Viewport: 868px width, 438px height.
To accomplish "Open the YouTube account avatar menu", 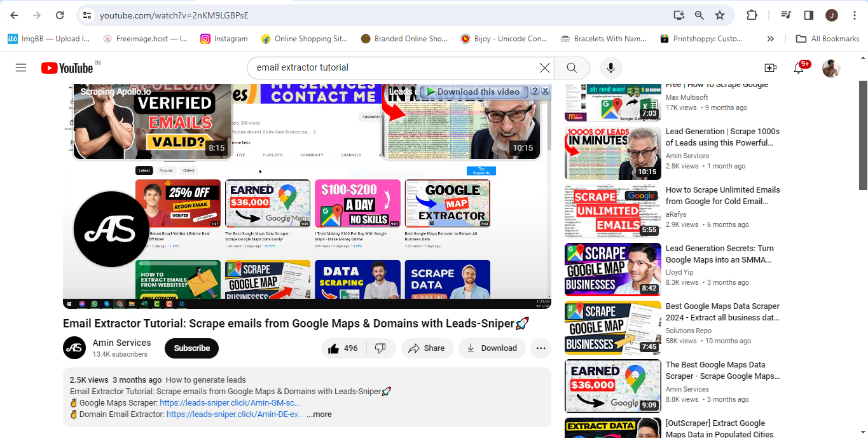I will [831, 68].
